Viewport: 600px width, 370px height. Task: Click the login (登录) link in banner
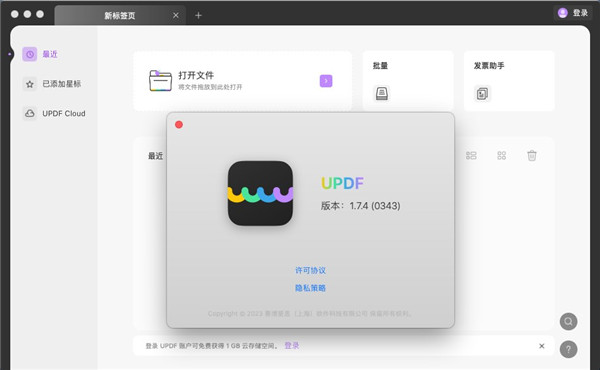[292, 346]
